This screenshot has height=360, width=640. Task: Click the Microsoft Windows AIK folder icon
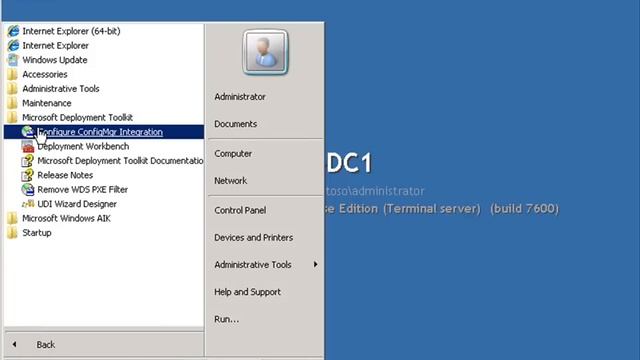[x=13, y=218]
